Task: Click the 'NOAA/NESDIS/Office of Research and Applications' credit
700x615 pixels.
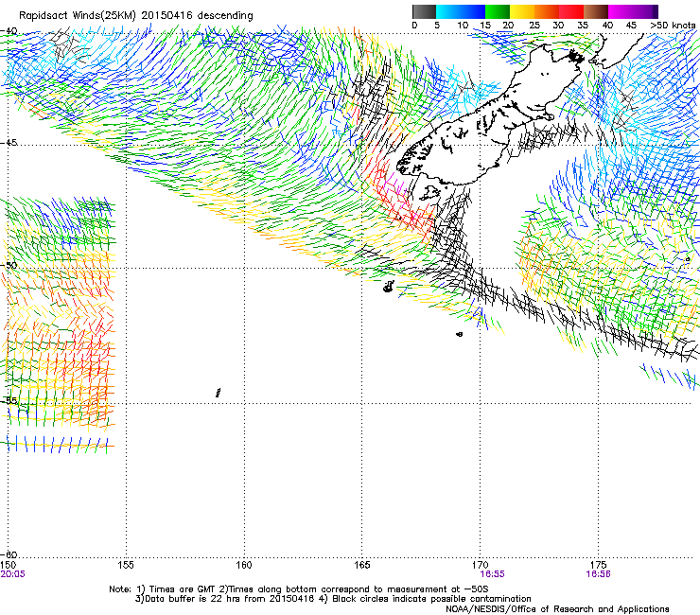Action: (x=557, y=608)
